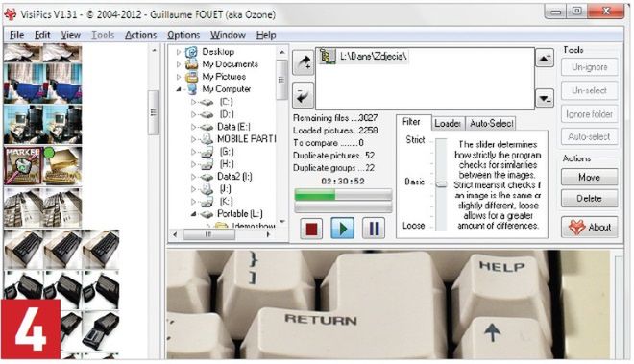Click the 'Duplicate pictures..52' status text
Viewport: 634px width, 364px height.
(333, 156)
